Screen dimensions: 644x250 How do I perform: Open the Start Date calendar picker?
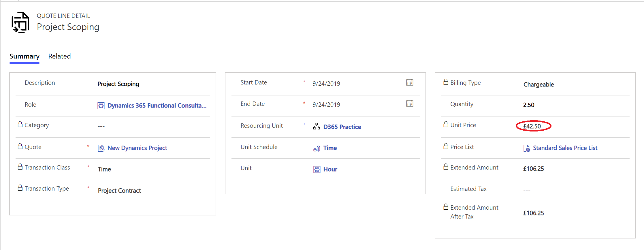[410, 82]
